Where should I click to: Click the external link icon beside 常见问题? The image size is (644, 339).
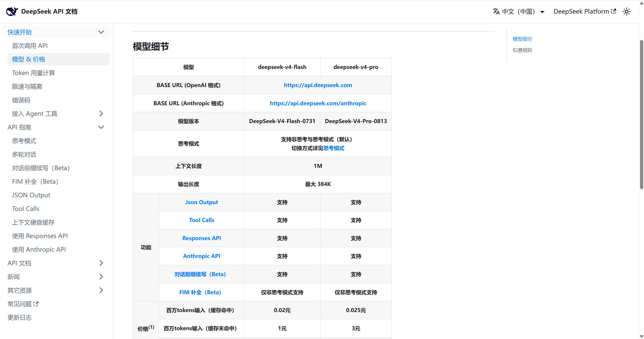coord(36,304)
